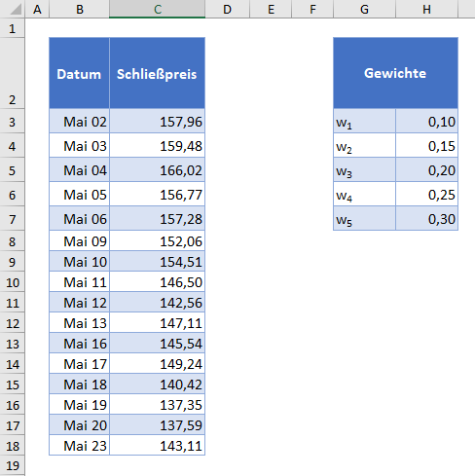Select row 3 header
The height and width of the screenshot is (476, 475).
[13, 121]
